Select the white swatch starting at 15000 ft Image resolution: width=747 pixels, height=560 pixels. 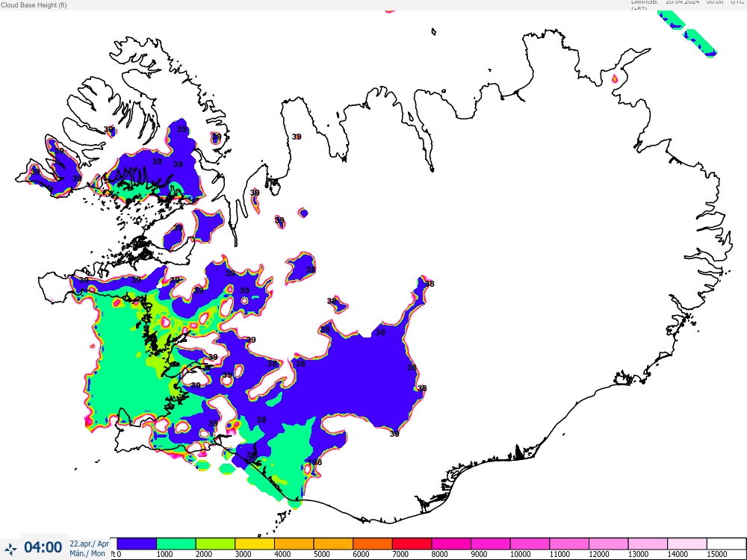coord(726,544)
